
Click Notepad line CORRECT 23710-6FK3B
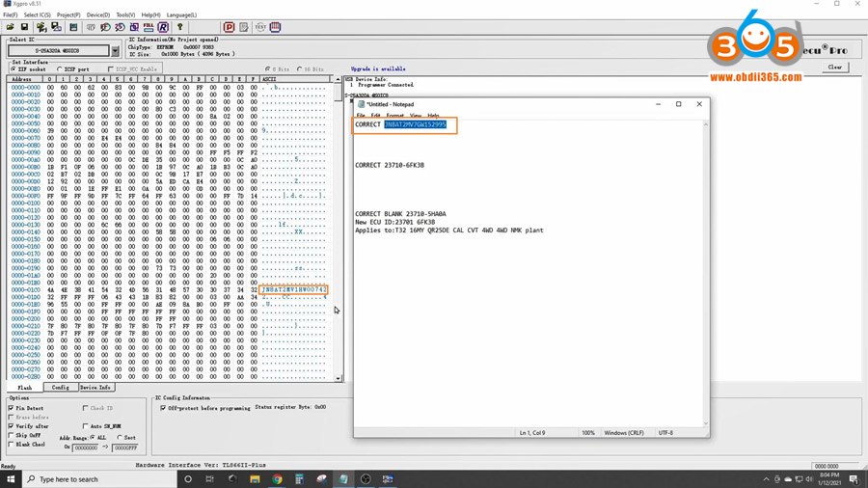[x=390, y=165]
